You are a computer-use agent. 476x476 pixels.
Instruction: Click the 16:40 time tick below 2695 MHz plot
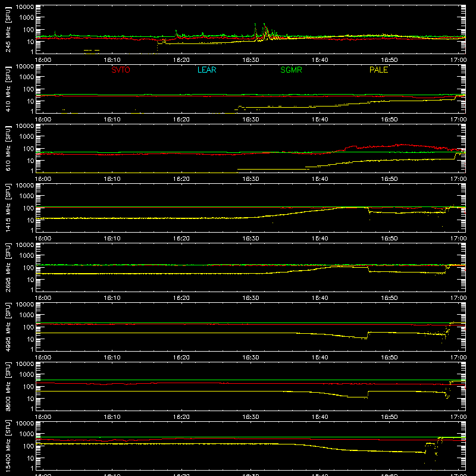tap(320, 298)
